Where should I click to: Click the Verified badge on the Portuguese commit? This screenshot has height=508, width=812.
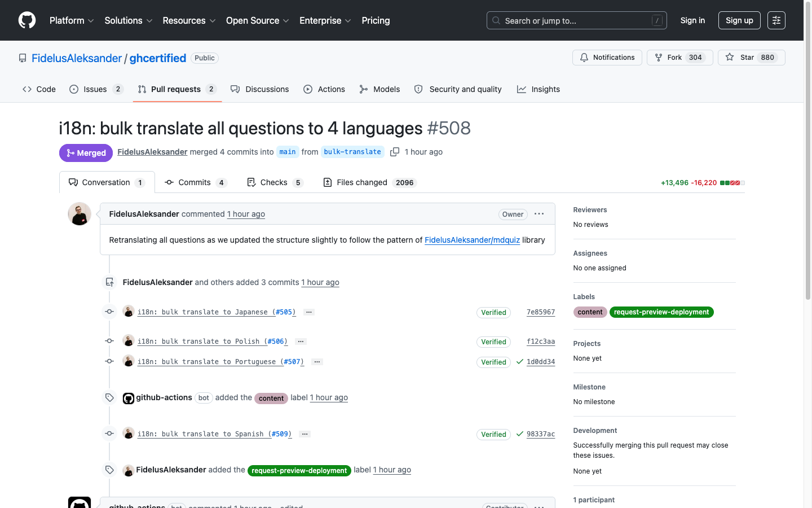pyautogui.click(x=493, y=362)
